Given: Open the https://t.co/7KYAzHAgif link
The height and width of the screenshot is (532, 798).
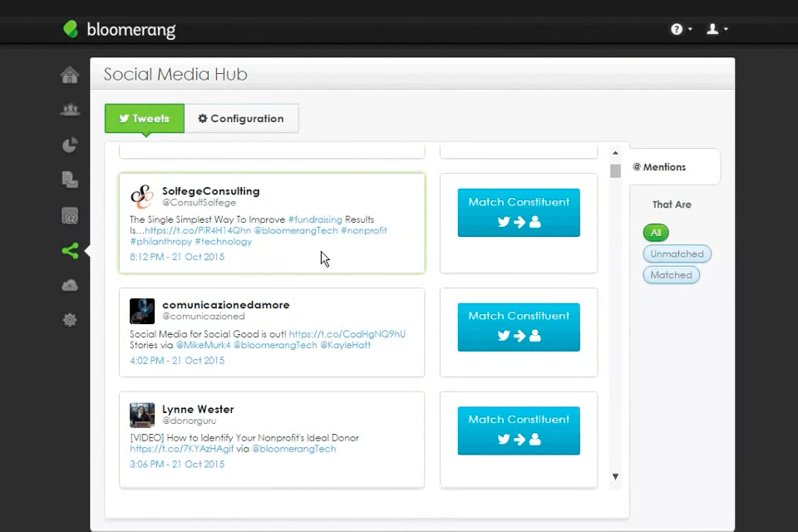Looking at the screenshot, I should point(182,449).
